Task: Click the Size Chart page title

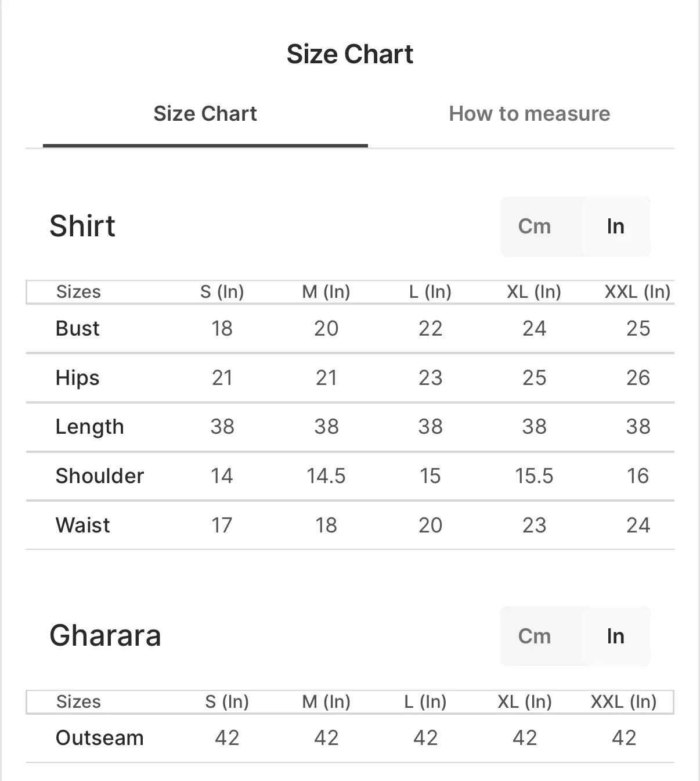Action: (x=349, y=54)
